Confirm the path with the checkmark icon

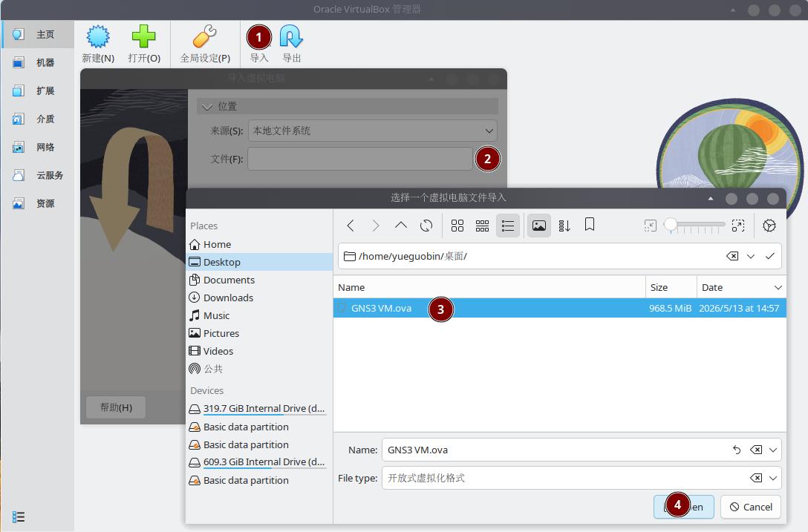pos(770,256)
